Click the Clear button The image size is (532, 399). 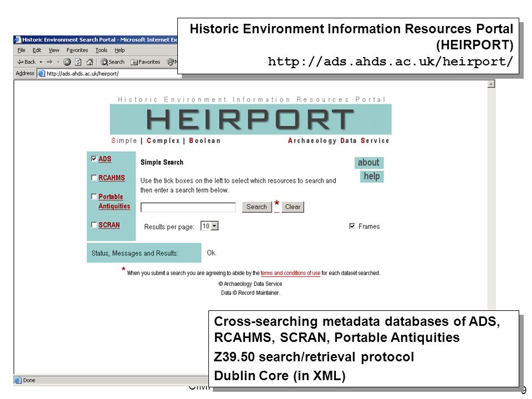pyautogui.click(x=293, y=207)
